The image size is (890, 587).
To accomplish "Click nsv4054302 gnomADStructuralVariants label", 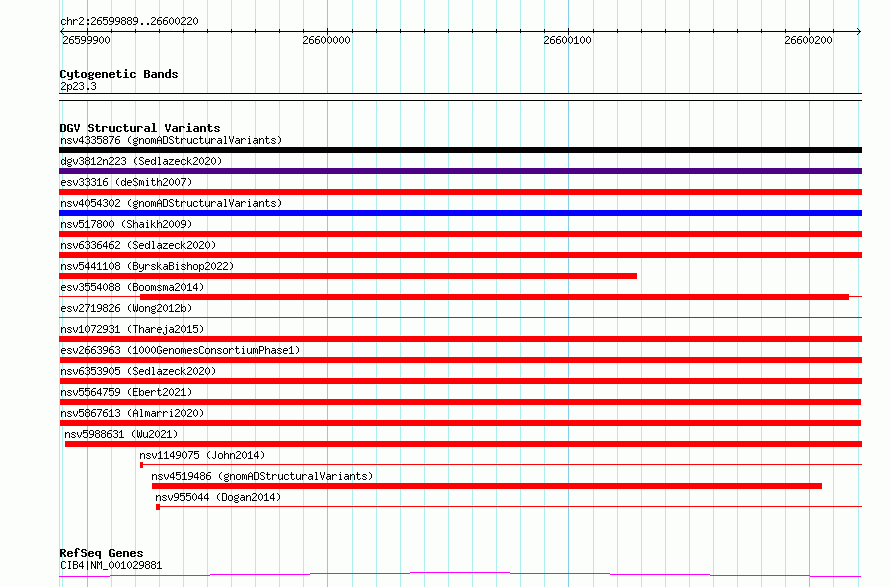I will click(171, 203).
